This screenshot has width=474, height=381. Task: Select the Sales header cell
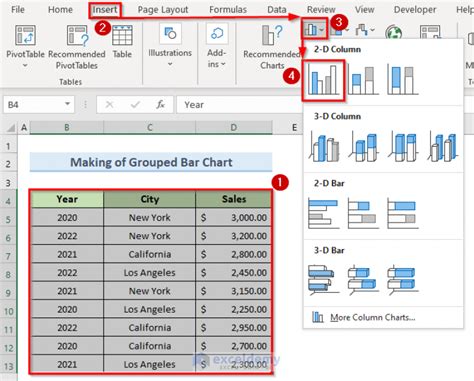click(234, 199)
